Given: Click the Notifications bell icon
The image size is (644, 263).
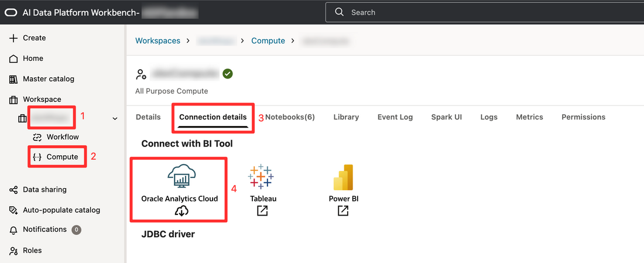Looking at the screenshot, I should 13,230.
